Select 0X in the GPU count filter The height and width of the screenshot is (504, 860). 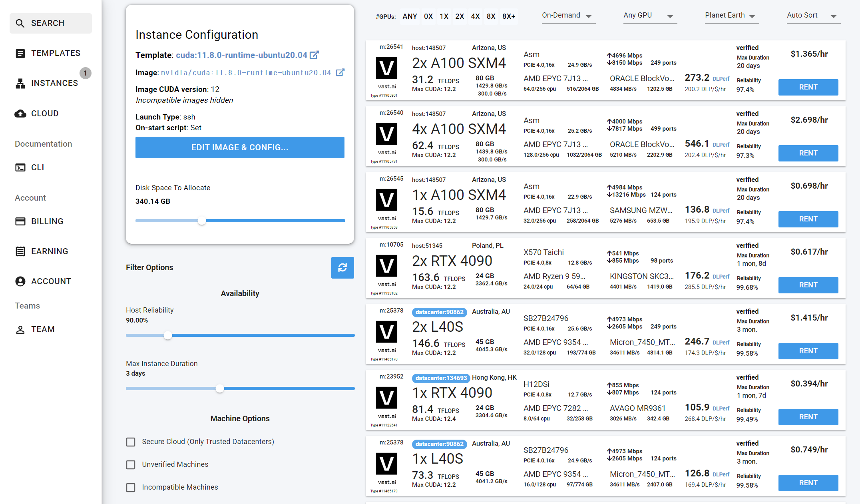click(428, 16)
